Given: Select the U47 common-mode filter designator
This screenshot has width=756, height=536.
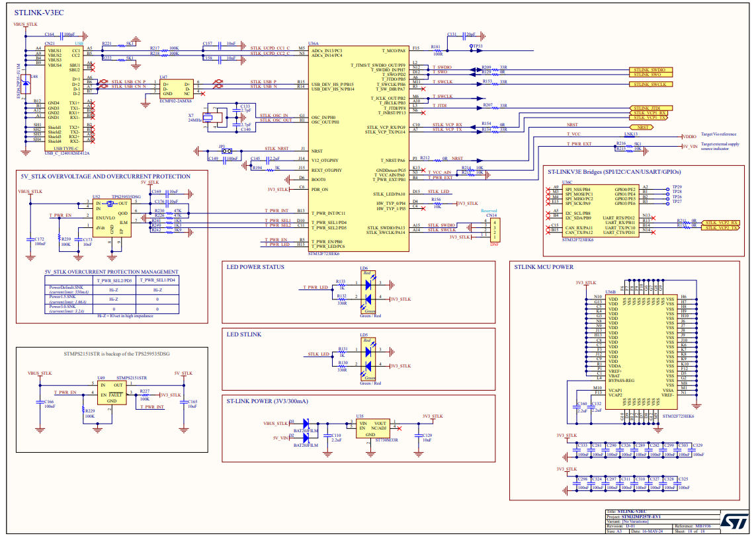Looking at the screenshot, I should coord(163,77).
